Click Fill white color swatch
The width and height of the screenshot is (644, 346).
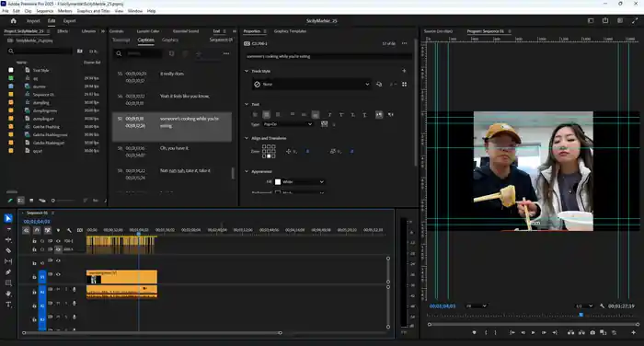(278, 181)
